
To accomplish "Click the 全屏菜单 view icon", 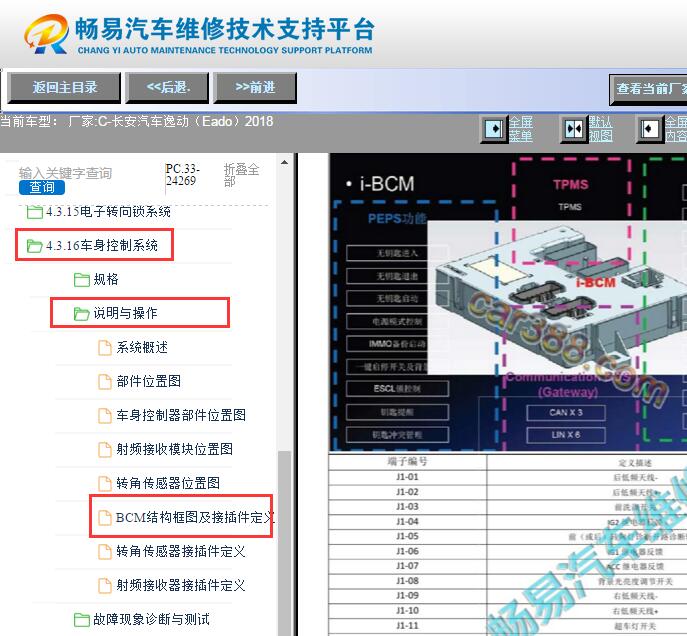I will tap(494, 129).
